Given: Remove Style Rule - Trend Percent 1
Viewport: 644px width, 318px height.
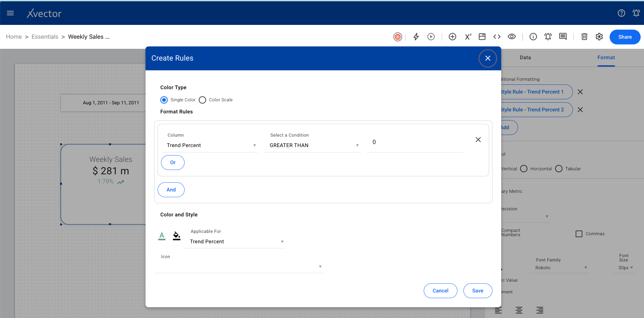Looking at the screenshot, I should [x=580, y=92].
